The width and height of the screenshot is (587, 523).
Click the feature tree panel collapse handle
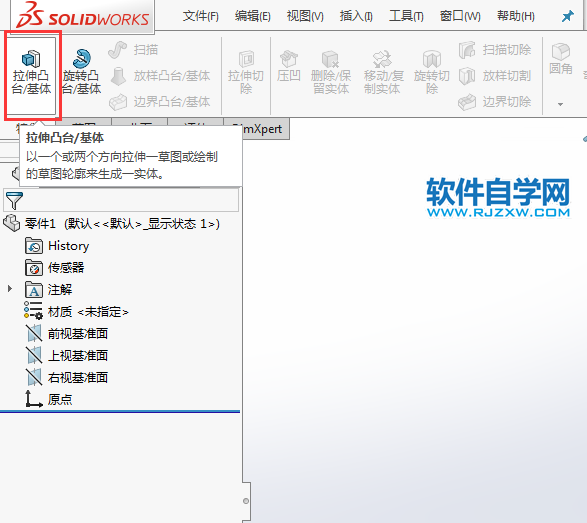pos(246,501)
